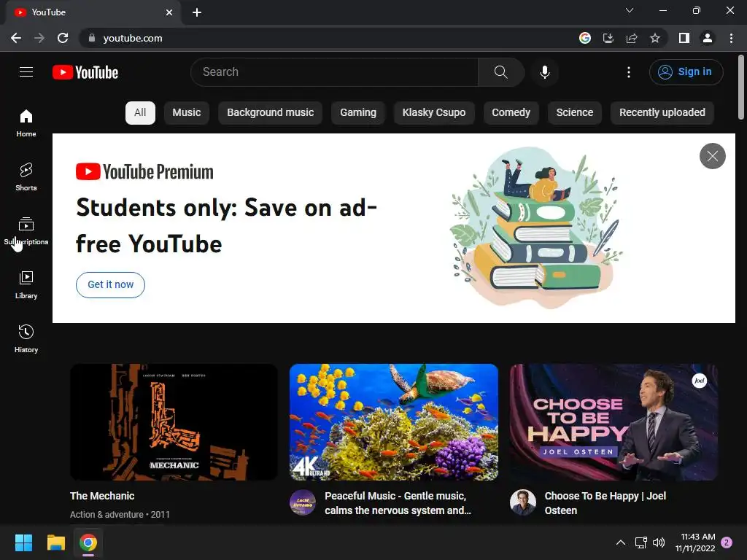View site information lock icon
Screen dimensions: 747x560
pos(92,38)
